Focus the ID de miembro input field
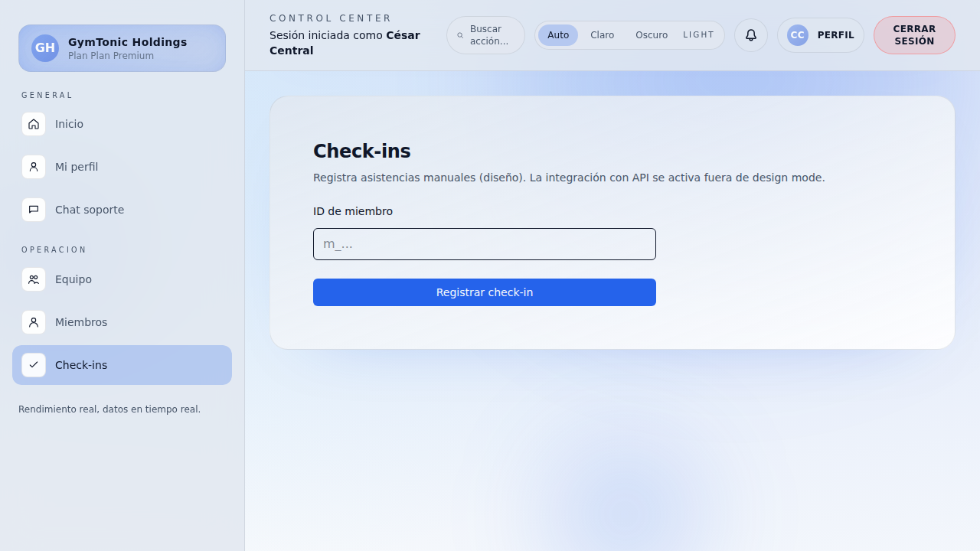 [484, 243]
